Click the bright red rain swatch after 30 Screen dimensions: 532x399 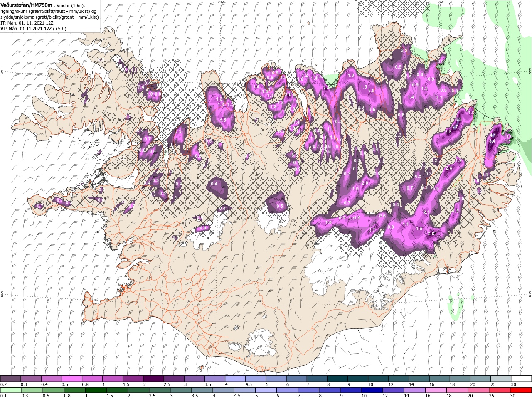point(521,390)
